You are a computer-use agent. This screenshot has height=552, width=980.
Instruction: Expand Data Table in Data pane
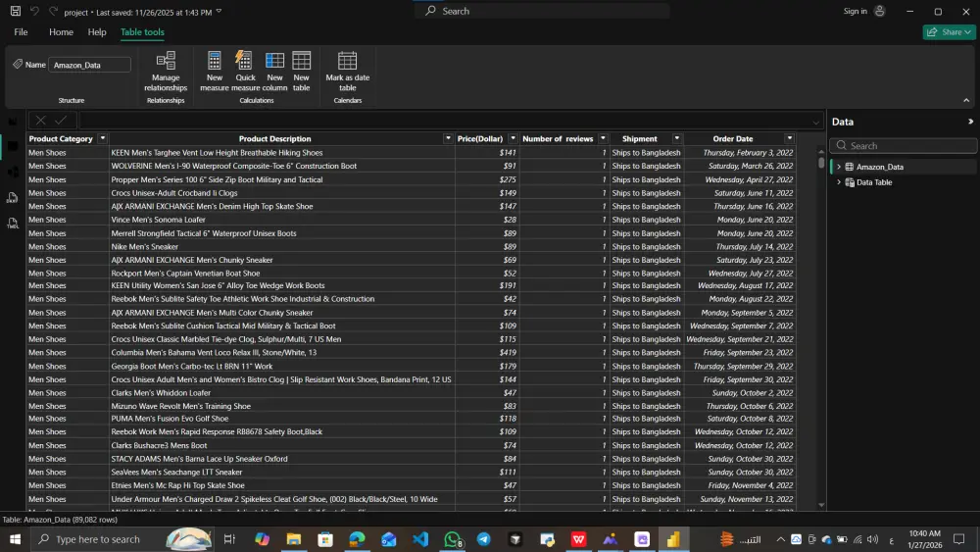click(x=839, y=182)
